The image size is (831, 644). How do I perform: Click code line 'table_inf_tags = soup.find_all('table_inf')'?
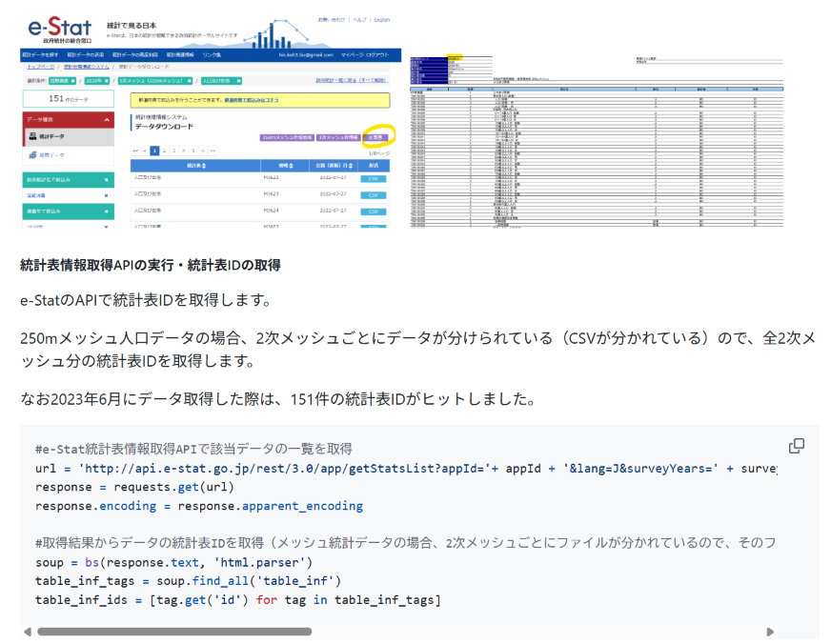pos(188,581)
